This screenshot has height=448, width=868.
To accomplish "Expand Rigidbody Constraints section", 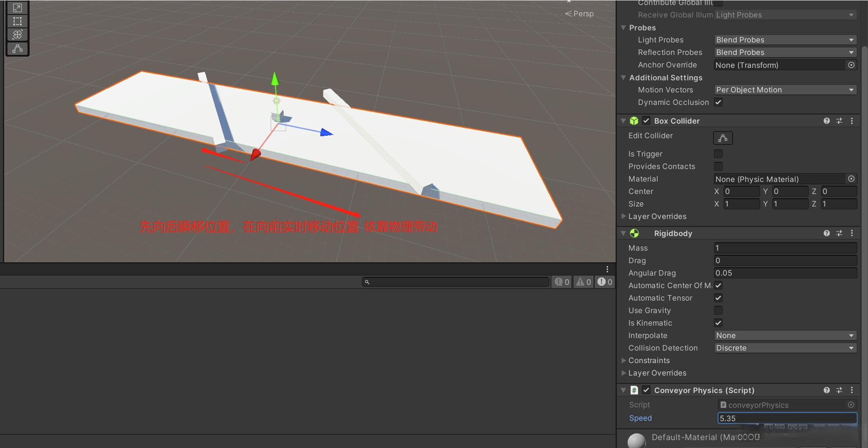I will tap(623, 360).
